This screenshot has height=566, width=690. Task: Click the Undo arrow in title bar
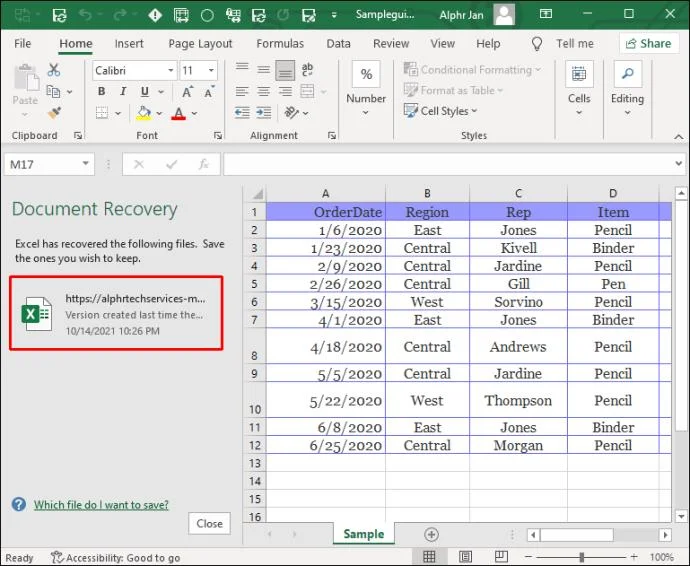pyautogui.click(x=85, y=15)
